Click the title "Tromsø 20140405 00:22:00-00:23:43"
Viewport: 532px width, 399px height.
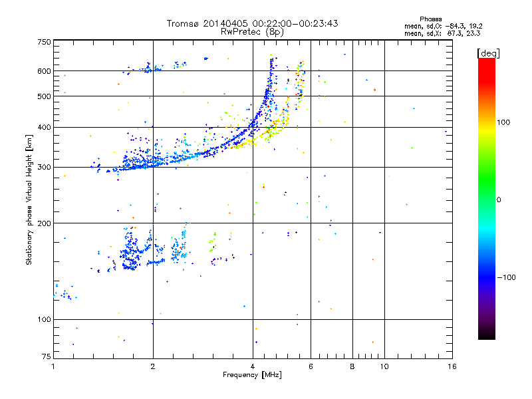tap(253, 23)
